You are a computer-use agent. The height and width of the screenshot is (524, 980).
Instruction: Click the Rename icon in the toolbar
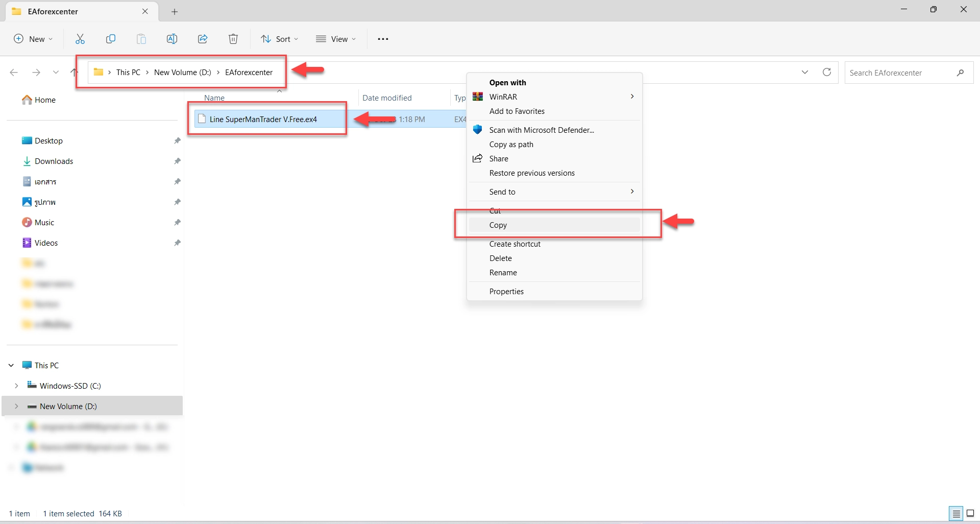click(172, 39)
